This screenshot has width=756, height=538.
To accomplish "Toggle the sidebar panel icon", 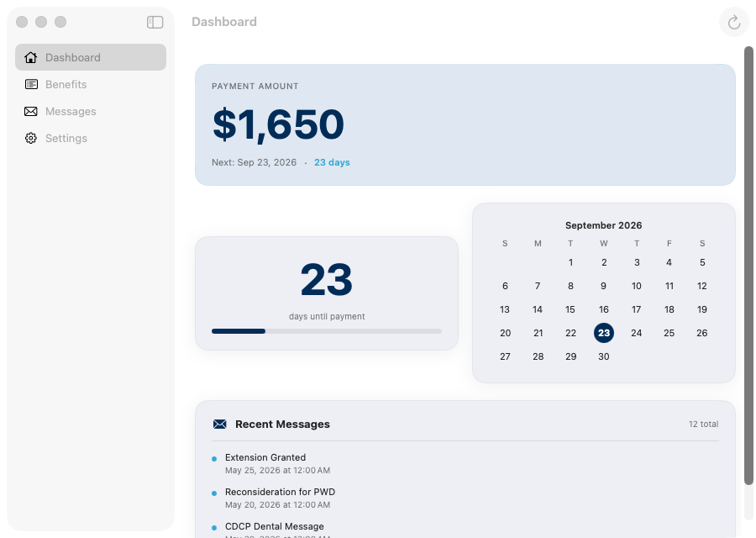I will (x=155, y=22).
